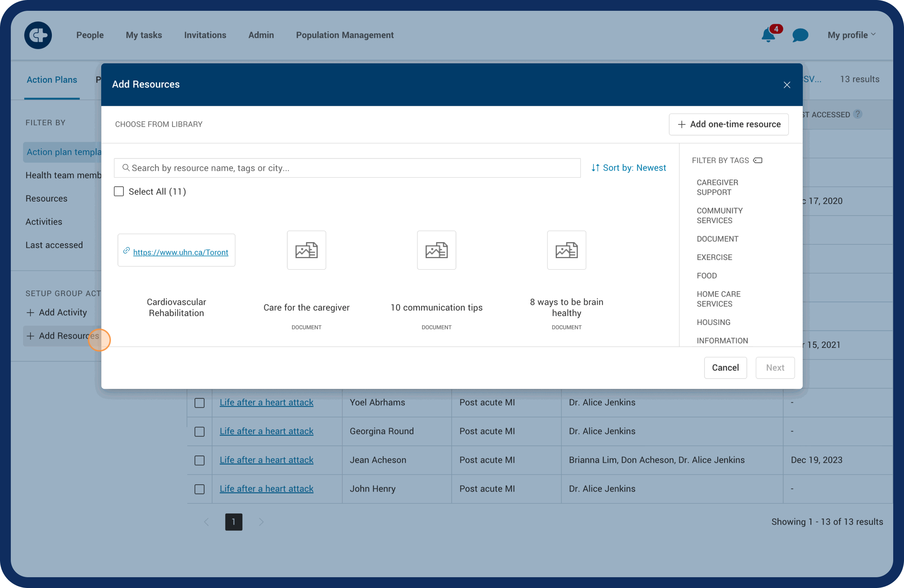Check the Select All (11) checkbox
This screenshot has width=904, height=588.
(119, 191)
